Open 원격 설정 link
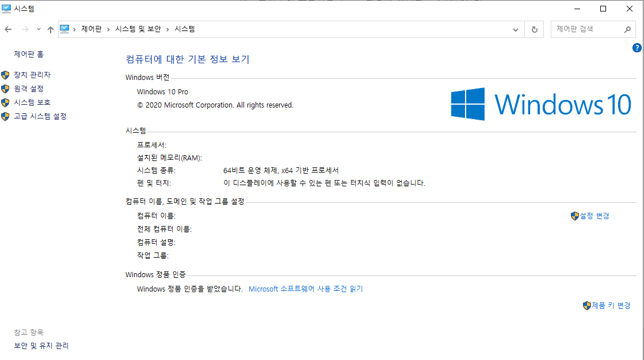This screenshot has height=360, width=644. pyautogui.click(x=29, y=89)
